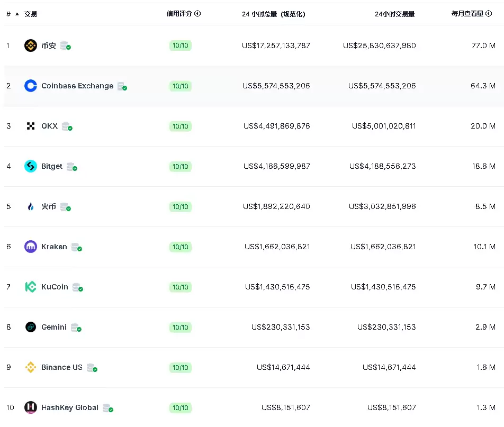Click the 币安 (Binance) exchange logo
This screenshot has height=427, width=504.
coord(31,46)
